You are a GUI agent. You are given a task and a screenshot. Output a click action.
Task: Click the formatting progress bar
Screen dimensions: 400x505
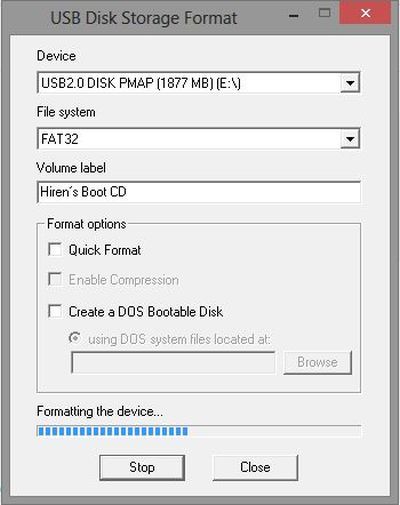coord(199,431)
